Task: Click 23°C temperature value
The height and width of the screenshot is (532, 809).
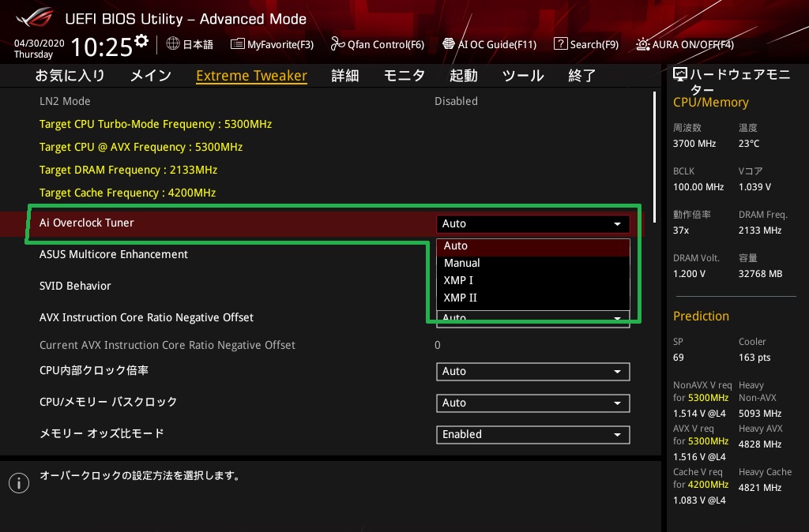Action: [x=749, y=144]
